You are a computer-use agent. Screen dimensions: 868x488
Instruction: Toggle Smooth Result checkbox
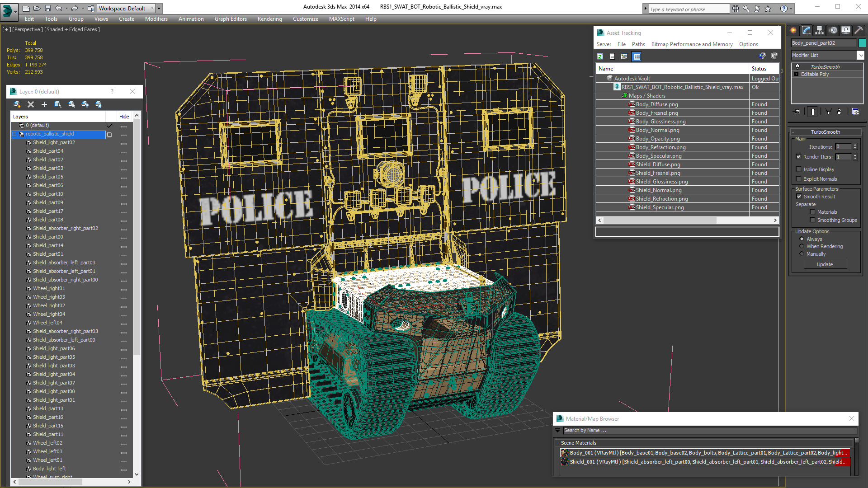click(799, 197)
